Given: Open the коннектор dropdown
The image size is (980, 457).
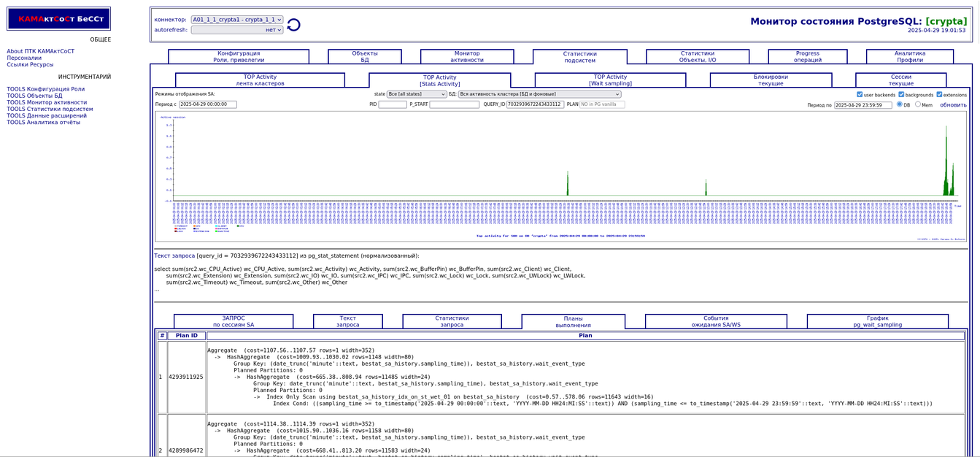Looking at the screenshot, I should [x=236, y=20].
